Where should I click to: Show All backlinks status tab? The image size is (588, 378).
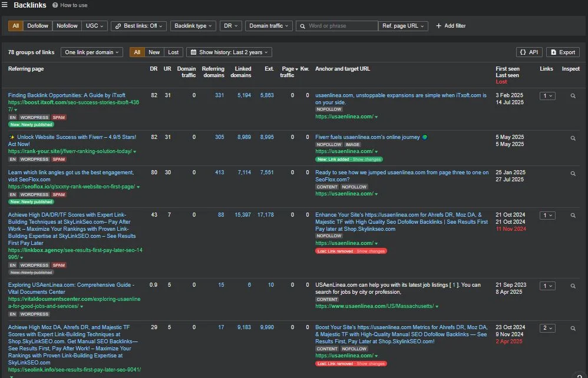[x=137, y=52]
